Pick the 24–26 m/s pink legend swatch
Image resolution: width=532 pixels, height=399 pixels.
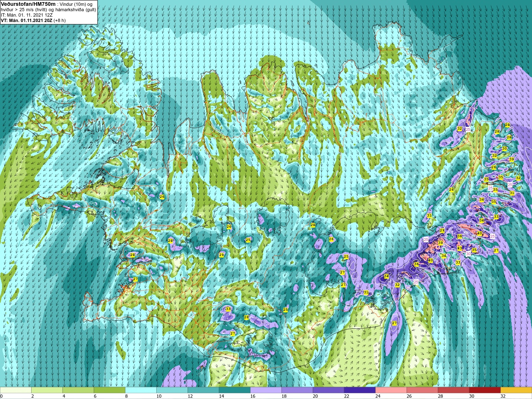pos(391,390)
